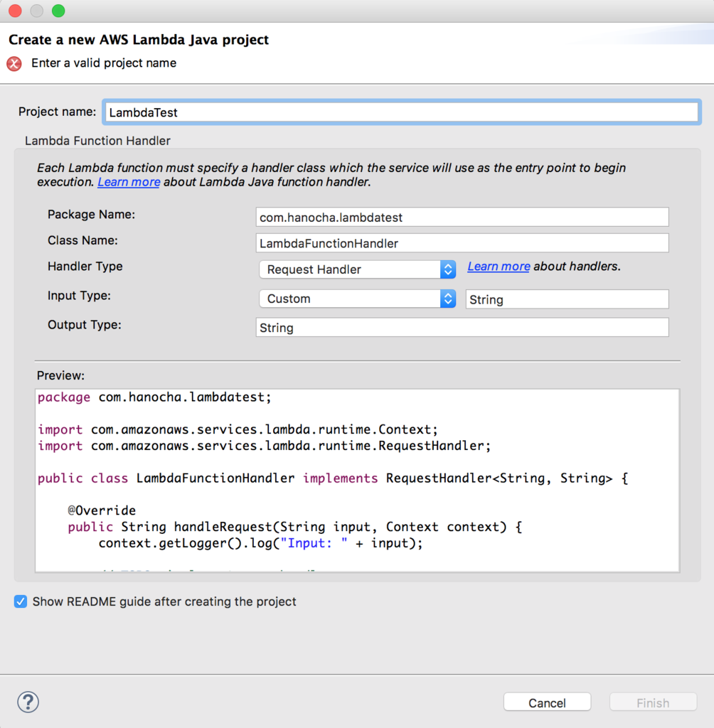Click the Output Type input field
714x728 pixels.
[x=462, y=328]
